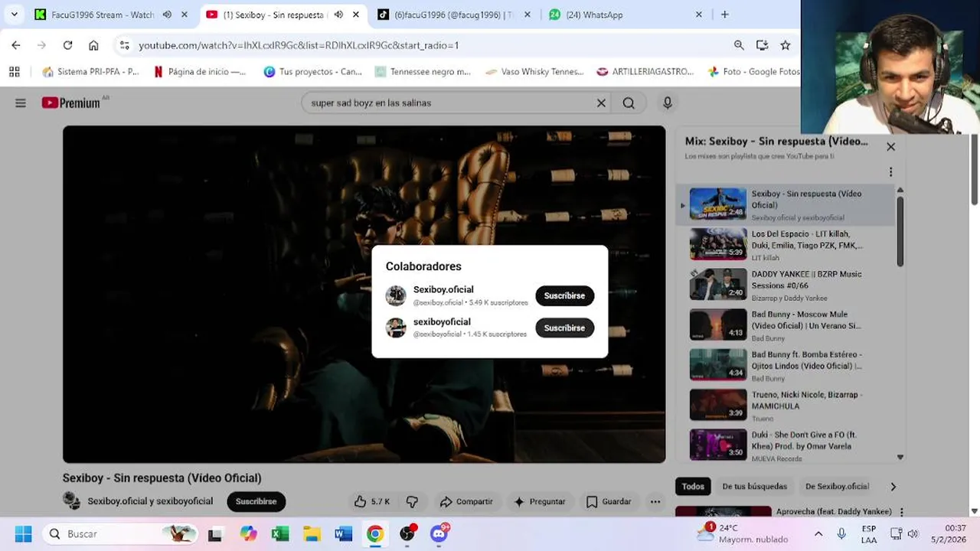Dislike the video with thumbs down
Screen dimensions: 980x551
[412, 501]
